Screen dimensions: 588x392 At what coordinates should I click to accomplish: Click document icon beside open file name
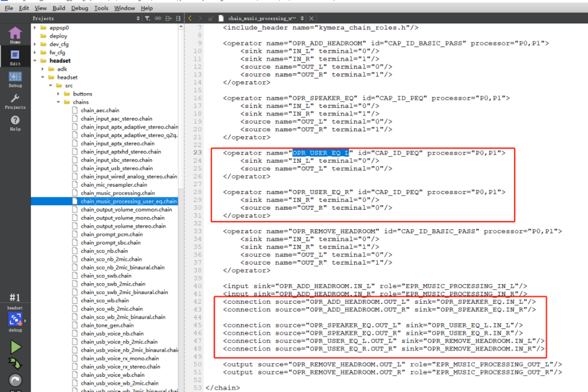221,19
